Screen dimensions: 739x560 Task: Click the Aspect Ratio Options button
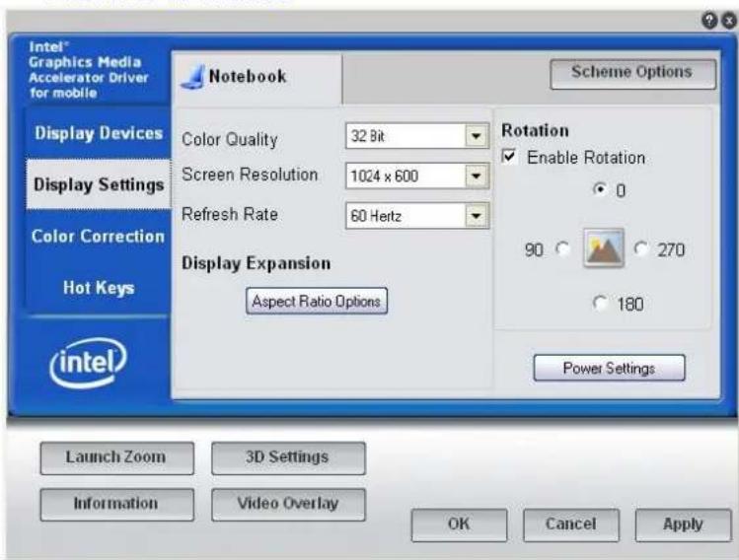point(317,301)
